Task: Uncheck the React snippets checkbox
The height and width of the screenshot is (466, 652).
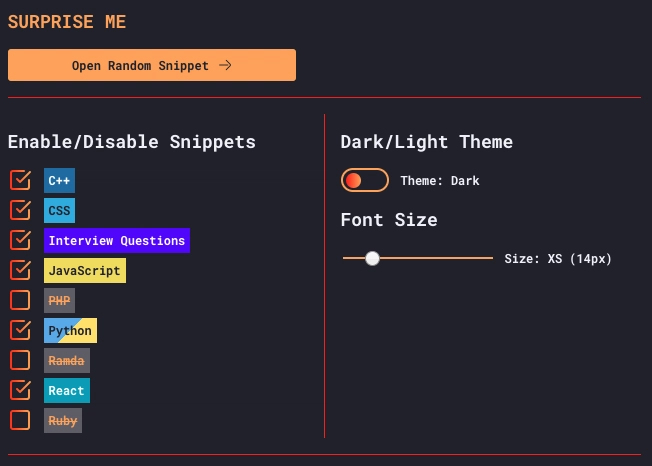Action: click(20, 390)
